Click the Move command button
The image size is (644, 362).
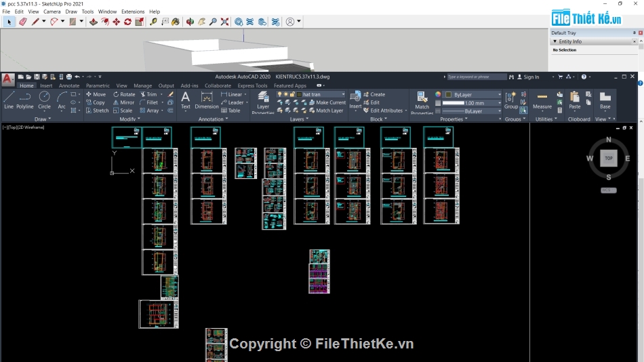point(96,94)
